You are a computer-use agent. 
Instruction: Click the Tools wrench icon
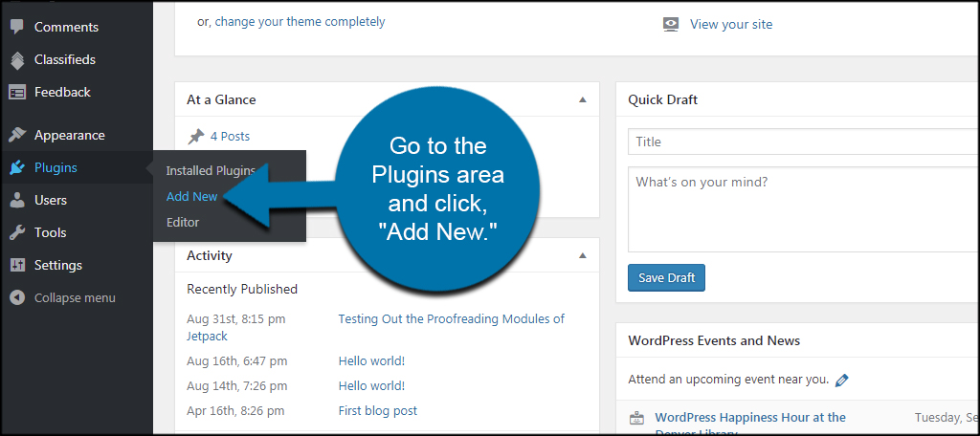point(17,232)
